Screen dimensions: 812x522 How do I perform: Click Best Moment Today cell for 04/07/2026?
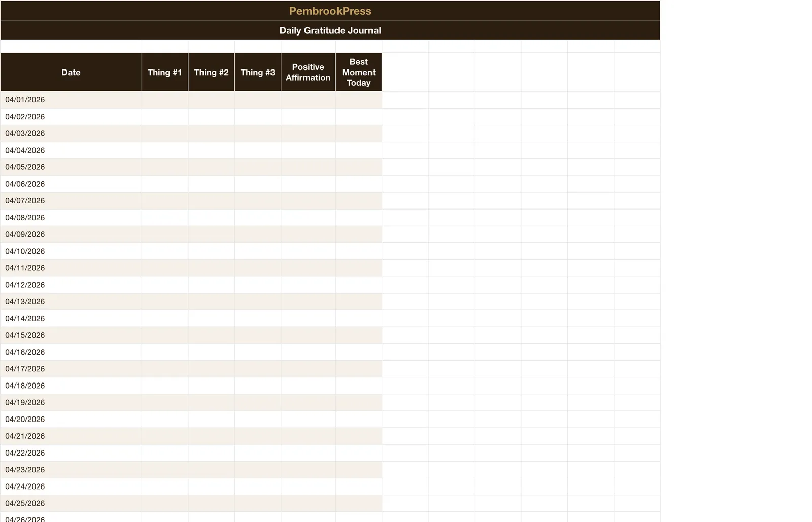[x=359, y=200]
